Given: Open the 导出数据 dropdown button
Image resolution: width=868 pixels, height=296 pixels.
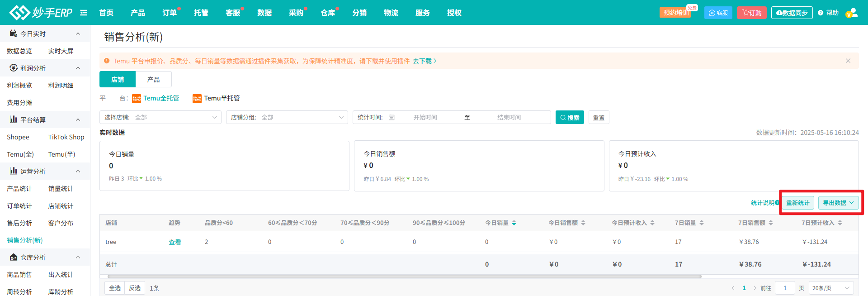Looking at the screenshot, I should click(x=838, y=203).
